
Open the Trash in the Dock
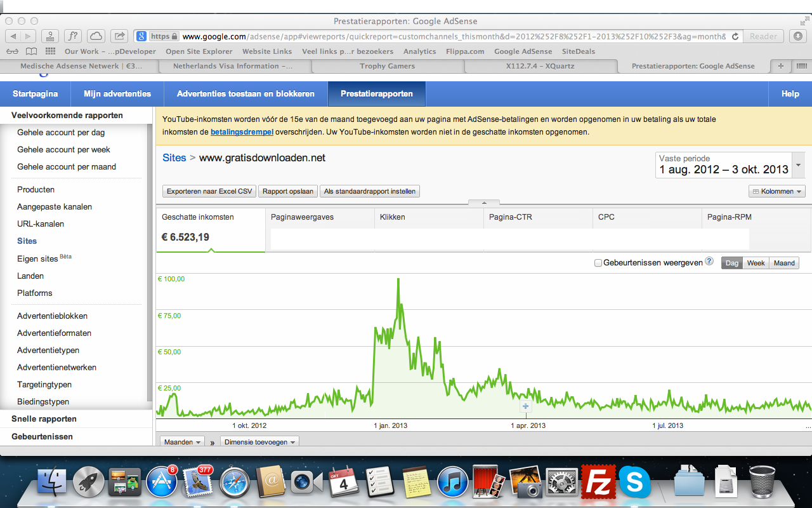point(761,483)
